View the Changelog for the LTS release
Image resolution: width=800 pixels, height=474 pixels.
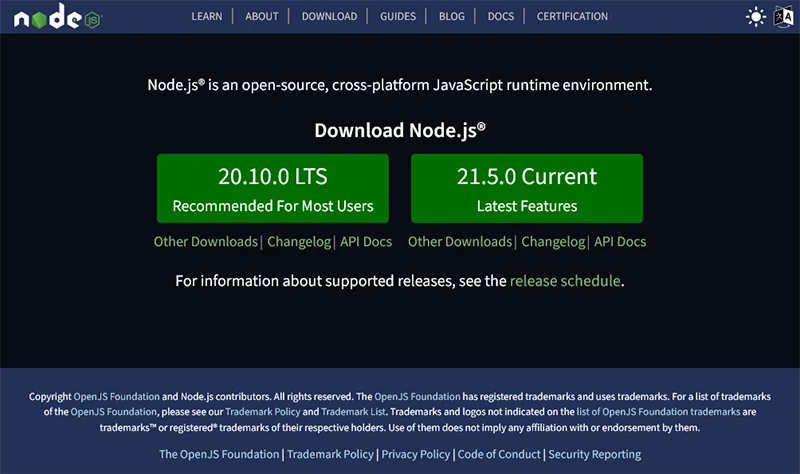[x=299, y=241]
